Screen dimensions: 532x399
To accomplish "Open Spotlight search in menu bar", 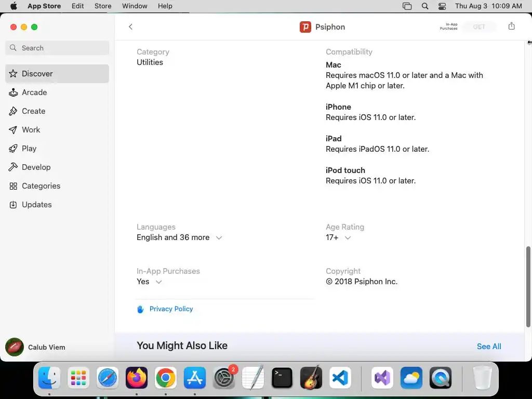I will (425, 6).
